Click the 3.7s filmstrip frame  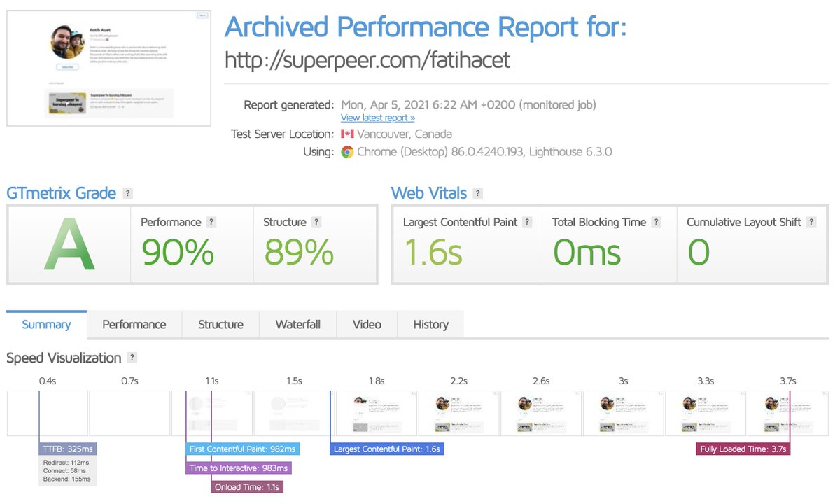(x=787, y=413)
